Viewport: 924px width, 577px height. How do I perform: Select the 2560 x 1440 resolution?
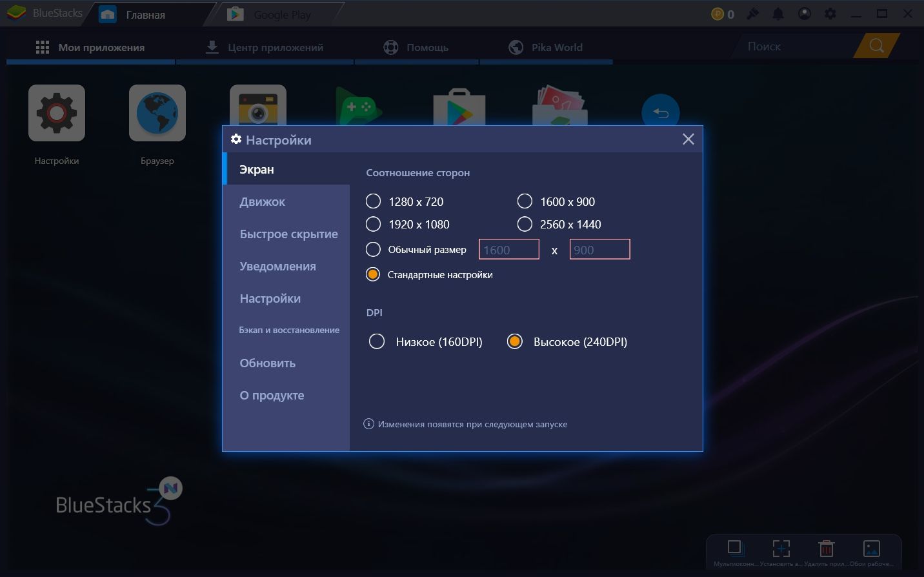525,224
